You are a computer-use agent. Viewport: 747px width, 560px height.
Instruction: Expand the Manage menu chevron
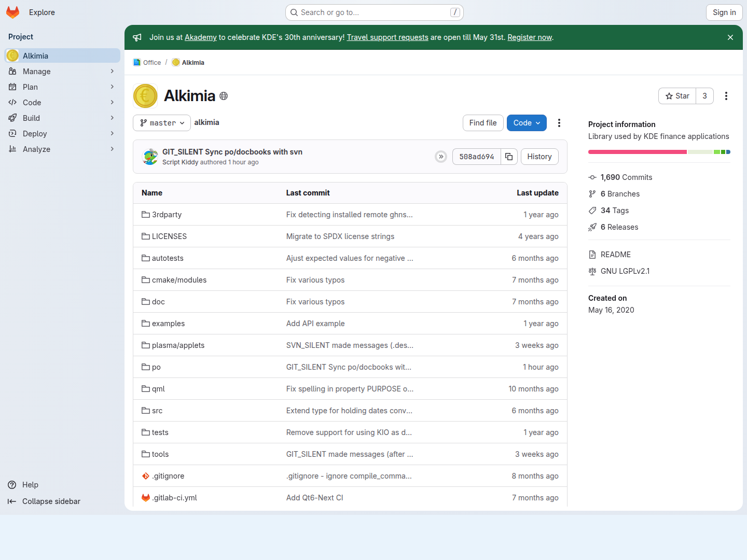point(112,71)
